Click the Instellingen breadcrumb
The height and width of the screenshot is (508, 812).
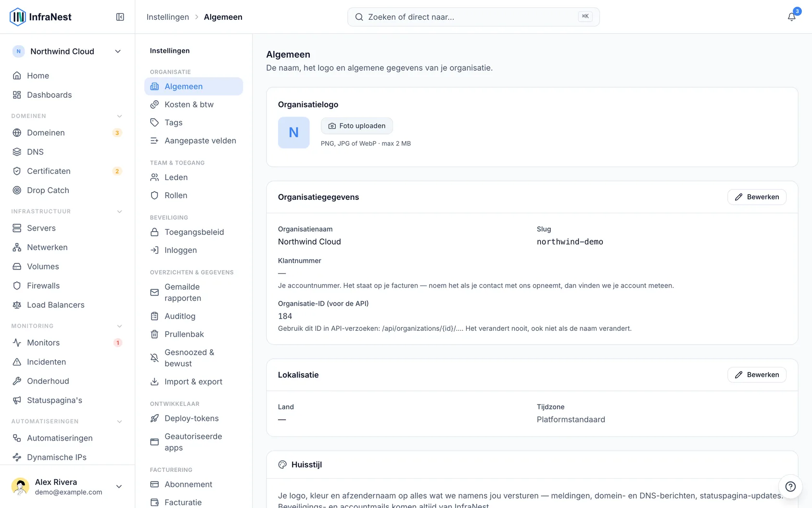168,17
